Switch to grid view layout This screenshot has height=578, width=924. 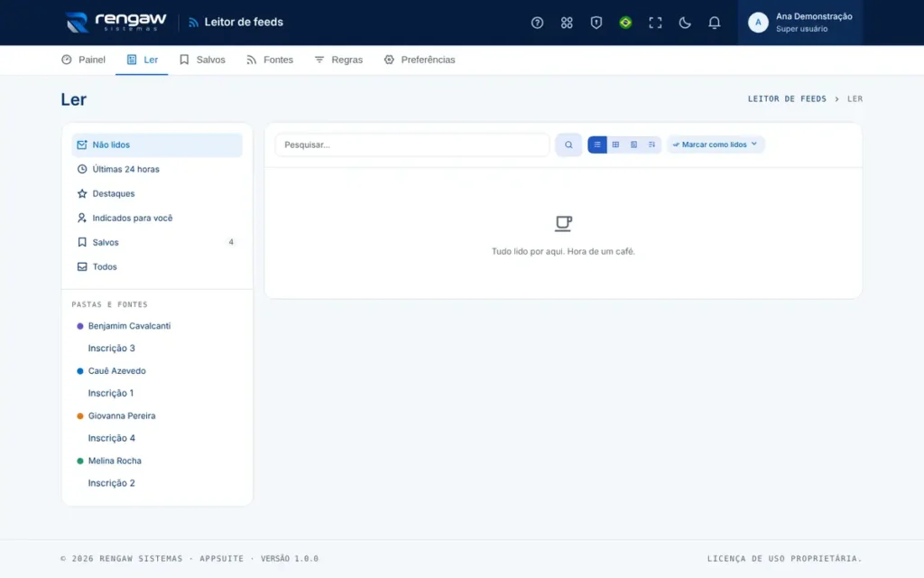615,144
